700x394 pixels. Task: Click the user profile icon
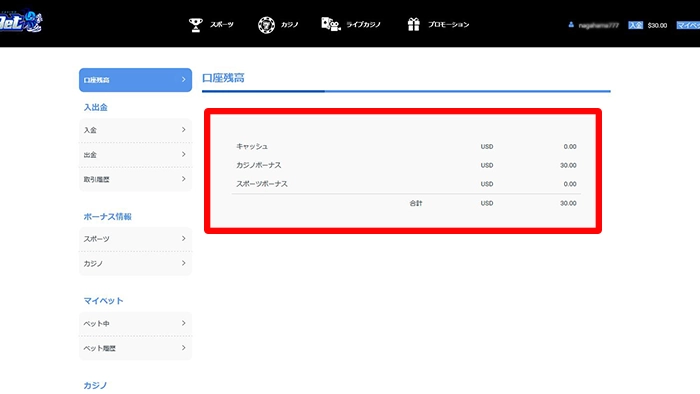571,25
